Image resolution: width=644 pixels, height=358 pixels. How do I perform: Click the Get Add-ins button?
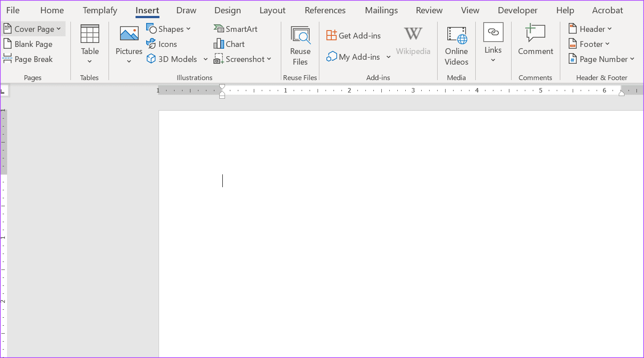353,35
